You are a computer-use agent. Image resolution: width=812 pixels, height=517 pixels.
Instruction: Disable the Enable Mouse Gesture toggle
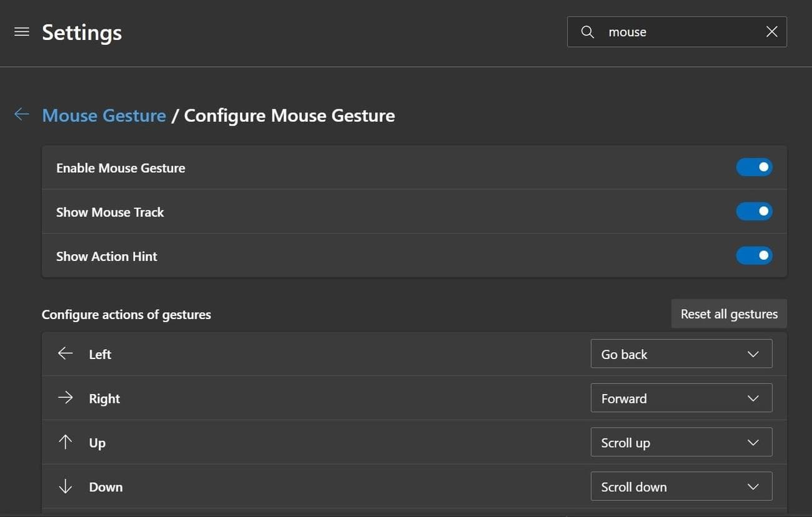click(754, 167)
